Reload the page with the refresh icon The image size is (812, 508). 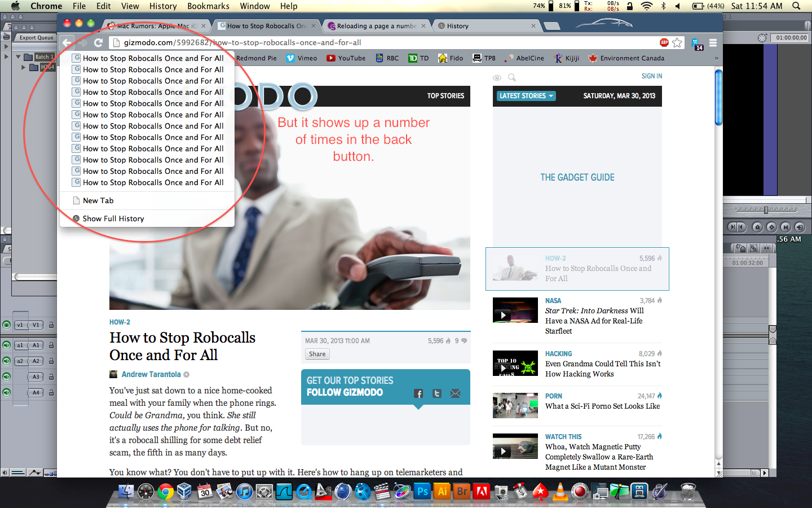[98, 43]
